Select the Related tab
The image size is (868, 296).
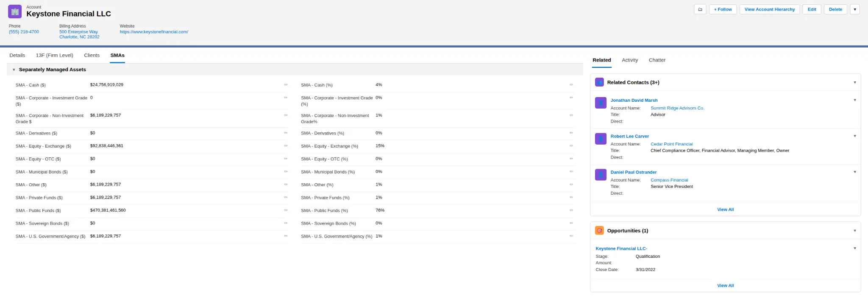pos(602,60)
